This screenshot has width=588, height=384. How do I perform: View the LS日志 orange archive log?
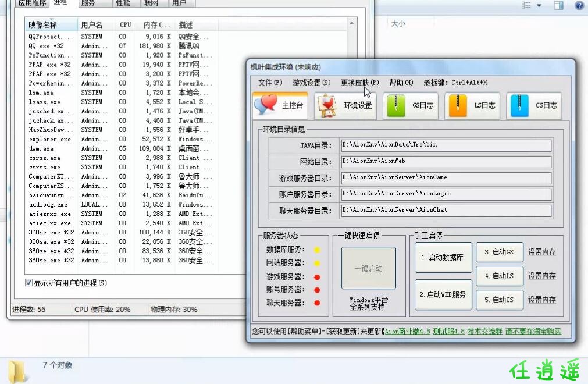(x=472, y=105)
